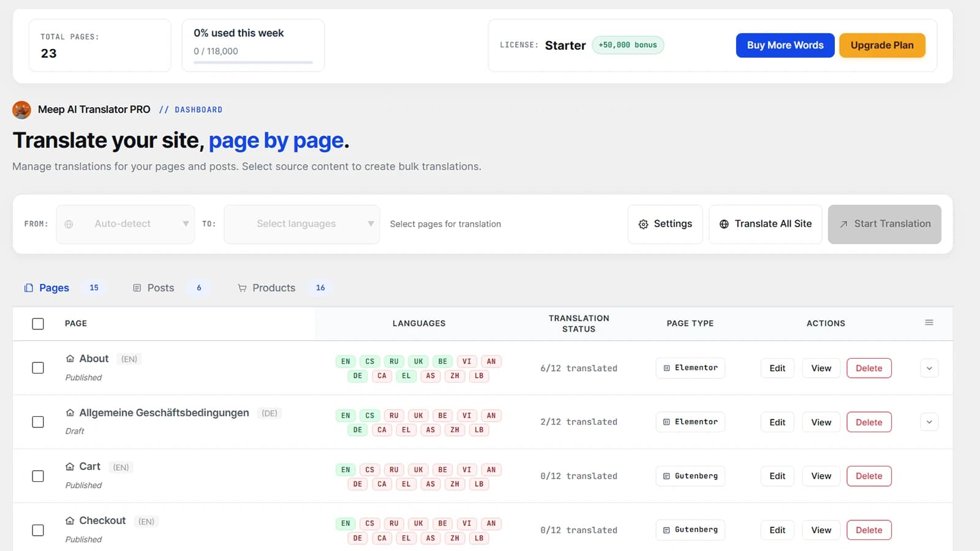Viewport: 980px width, 551px height.
Task: Click the EL badge in Allgemeine Geschäftsbedingungen row
Action: click(406, 430)
